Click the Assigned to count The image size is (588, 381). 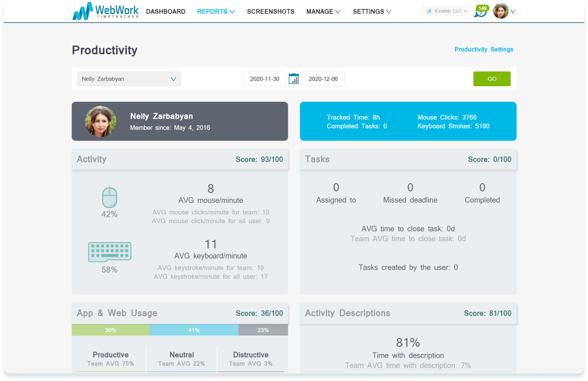(x=336, y=187)
